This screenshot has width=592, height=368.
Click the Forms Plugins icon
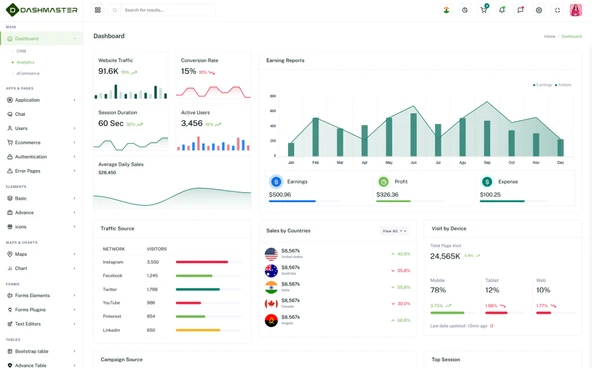[x=10, y=310]
